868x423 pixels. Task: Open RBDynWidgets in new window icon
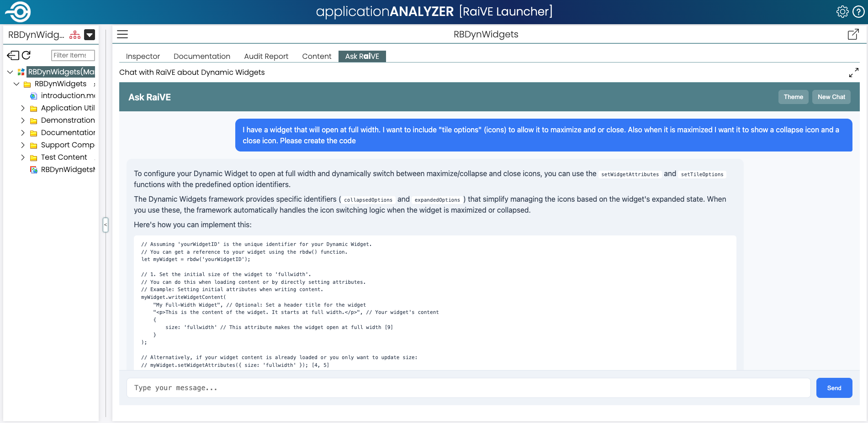click(853, 35)
